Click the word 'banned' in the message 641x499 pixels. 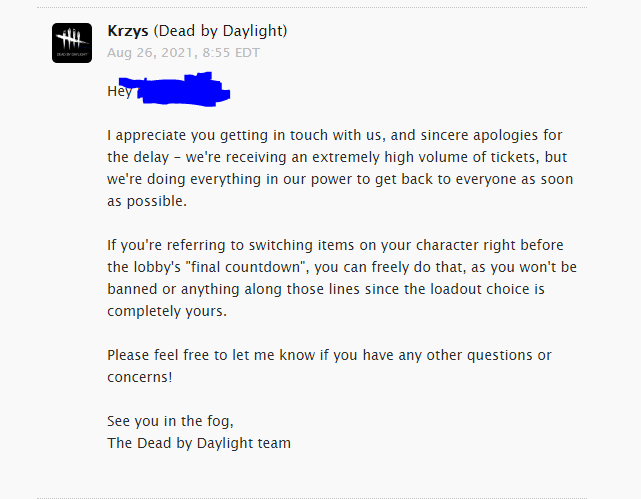pos(132,289)
